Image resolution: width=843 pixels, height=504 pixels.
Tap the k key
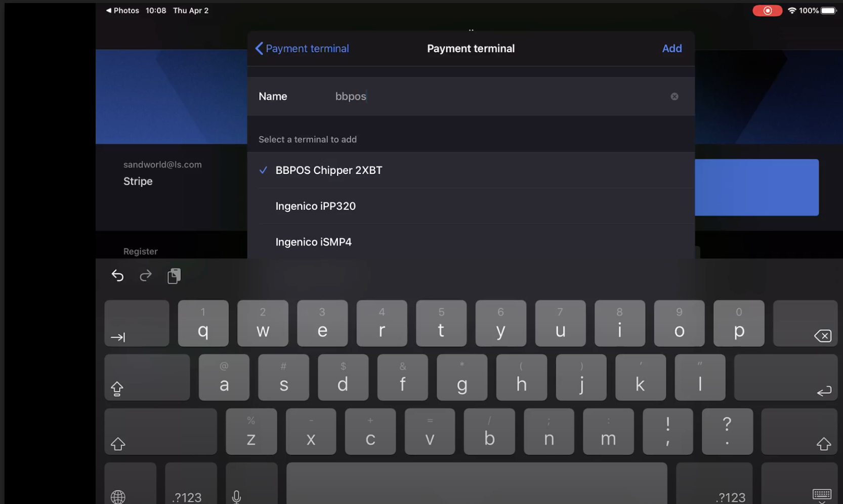[x=641, y=377]
